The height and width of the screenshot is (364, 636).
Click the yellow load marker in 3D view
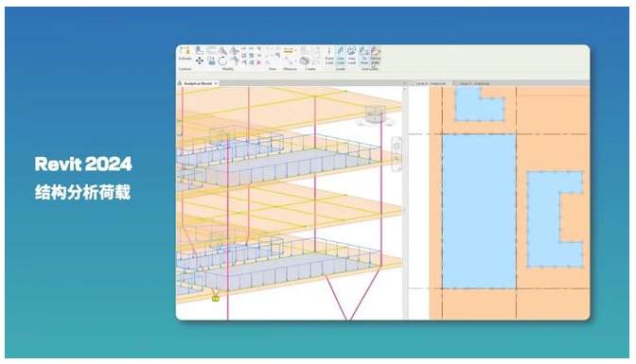pyautogui.click(x=216, y=299)
